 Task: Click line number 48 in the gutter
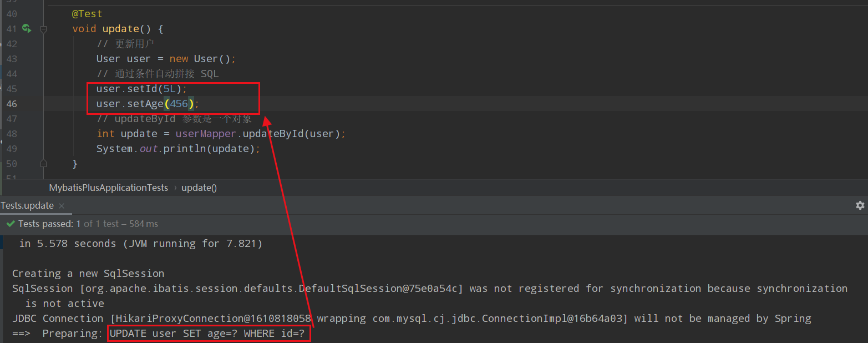pos(11,134)
